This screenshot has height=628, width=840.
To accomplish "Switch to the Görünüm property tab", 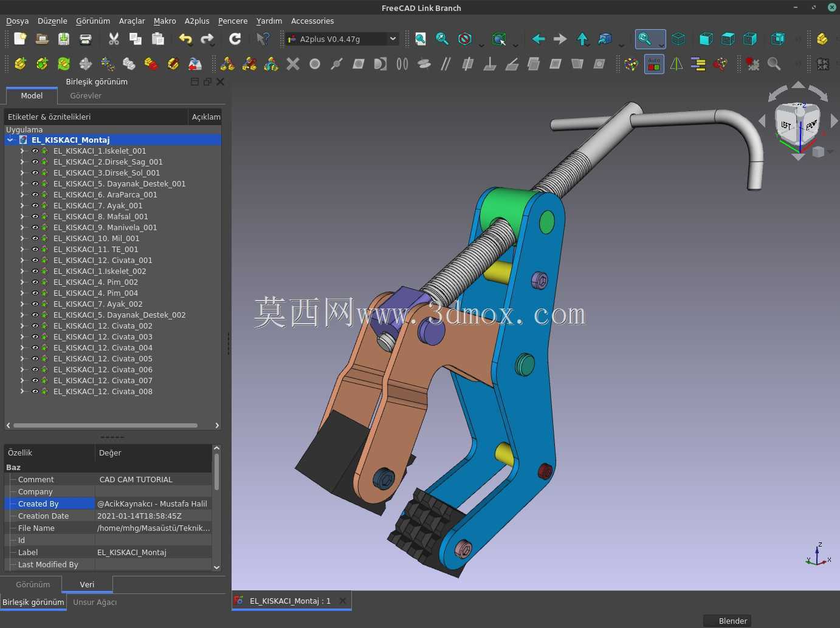I will [33, 584].
